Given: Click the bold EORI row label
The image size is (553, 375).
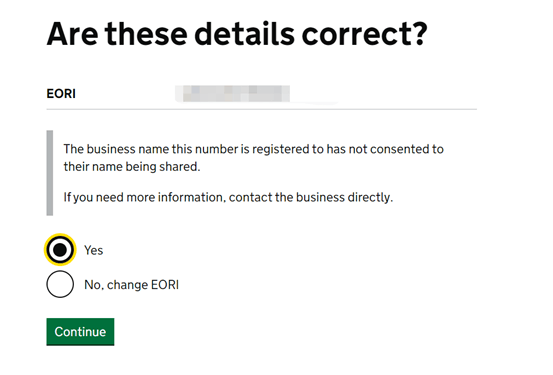Looking at the screenshot, I should click(61, 93).
